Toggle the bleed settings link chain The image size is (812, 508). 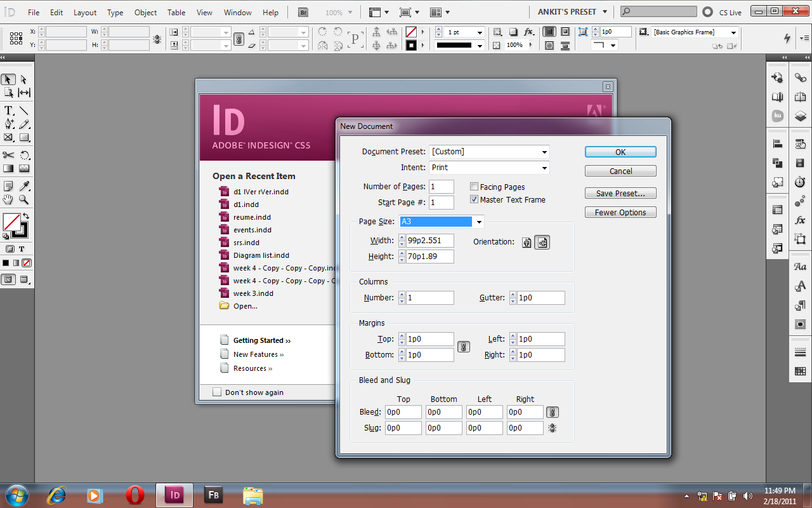point(553,412)
